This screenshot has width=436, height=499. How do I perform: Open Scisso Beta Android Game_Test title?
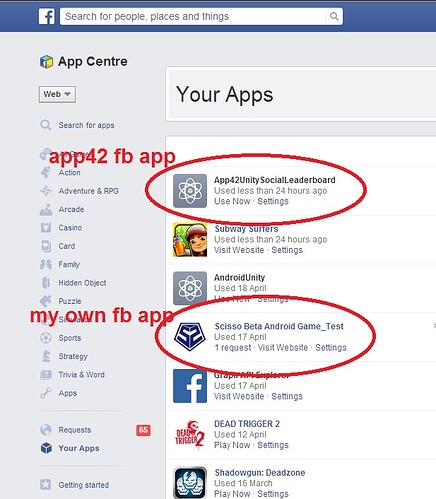tap(279, 326)
